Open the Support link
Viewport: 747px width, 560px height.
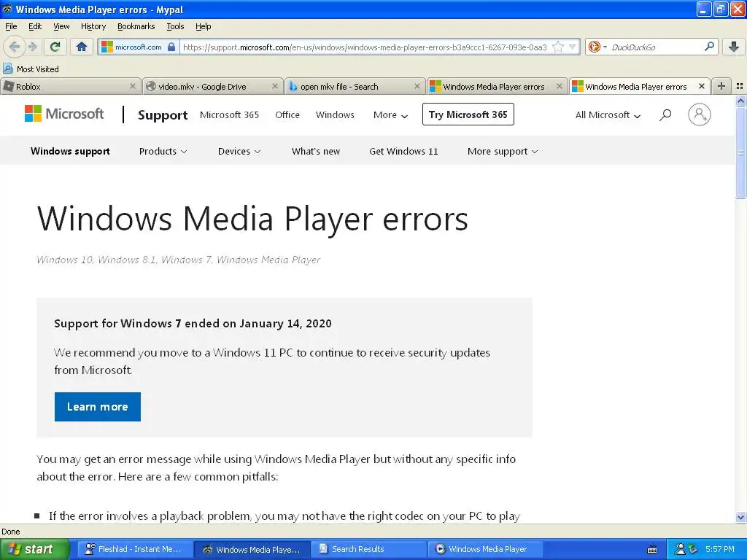163,114
